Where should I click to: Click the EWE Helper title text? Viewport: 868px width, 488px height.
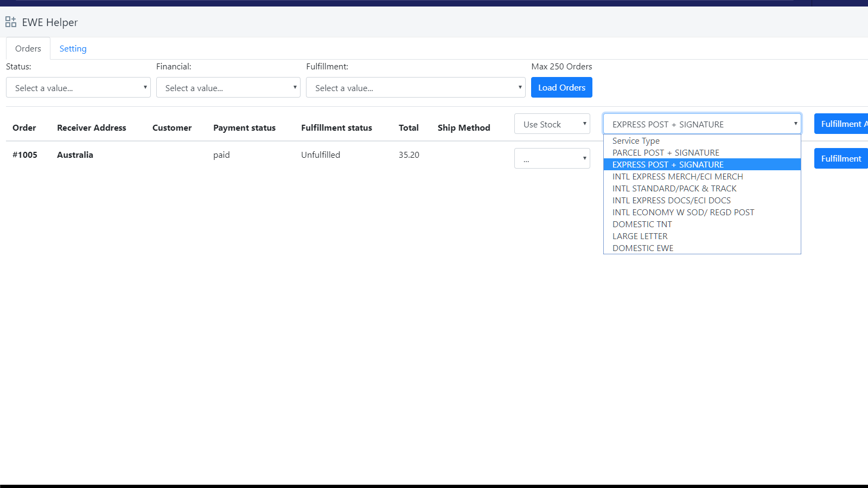click(x=50, y=22)
